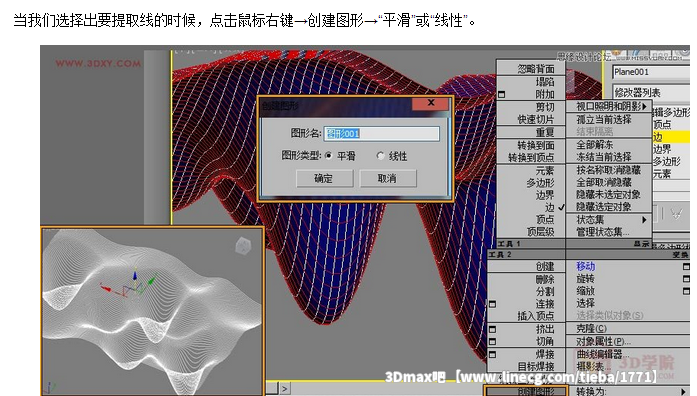Click the 图形名 name input field
Screen dimensions: 697x396
(381, 133)
